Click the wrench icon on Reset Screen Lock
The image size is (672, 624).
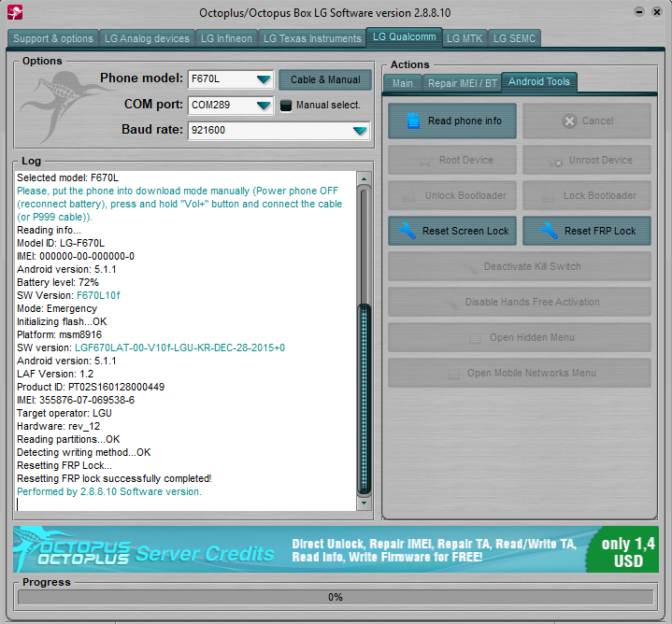(x=407, y=231)
